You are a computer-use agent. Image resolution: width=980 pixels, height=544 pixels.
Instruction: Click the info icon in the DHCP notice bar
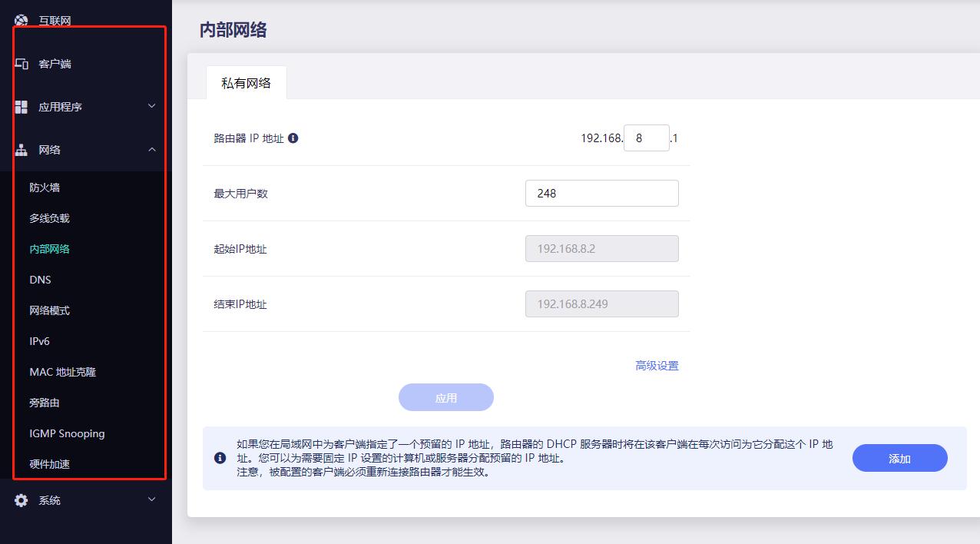click(219, 458)
